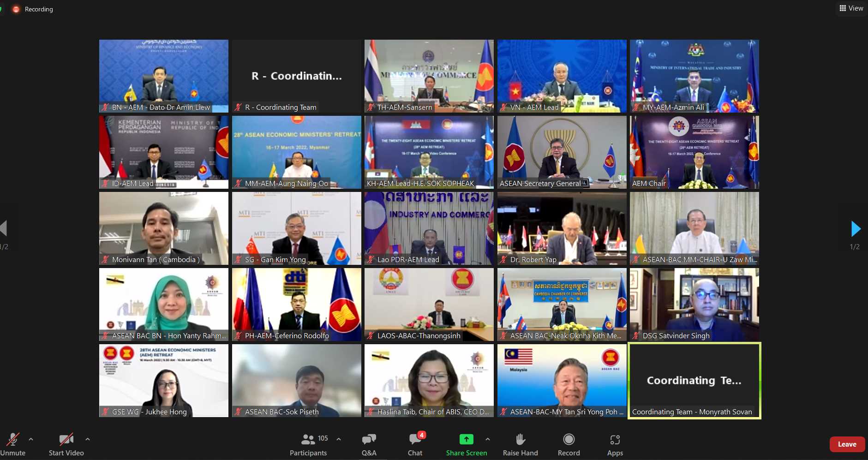This screenshot has width=868, height=460.
Task: Select VN - AEM Lead video tile
Action: click(562, 76)
